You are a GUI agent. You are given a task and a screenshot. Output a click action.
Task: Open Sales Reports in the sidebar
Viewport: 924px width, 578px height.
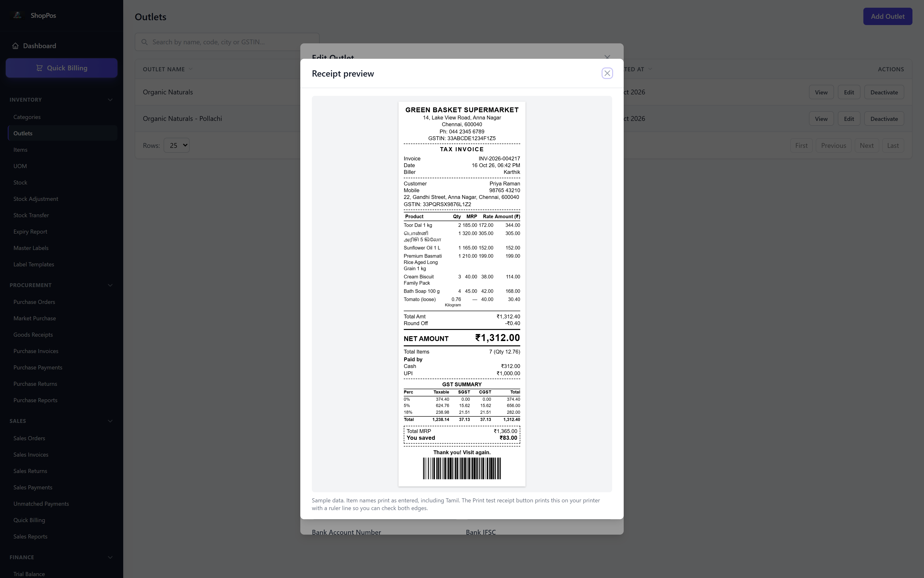62,537
